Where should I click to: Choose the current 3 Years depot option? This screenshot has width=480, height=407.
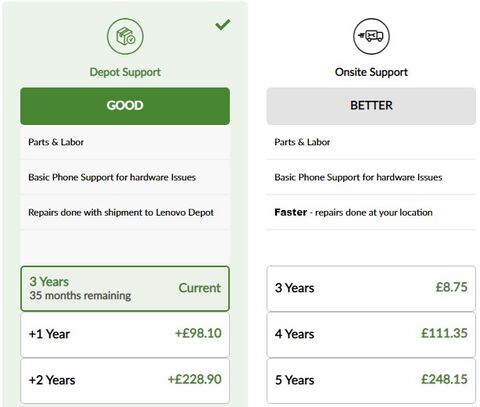[125, 288]
